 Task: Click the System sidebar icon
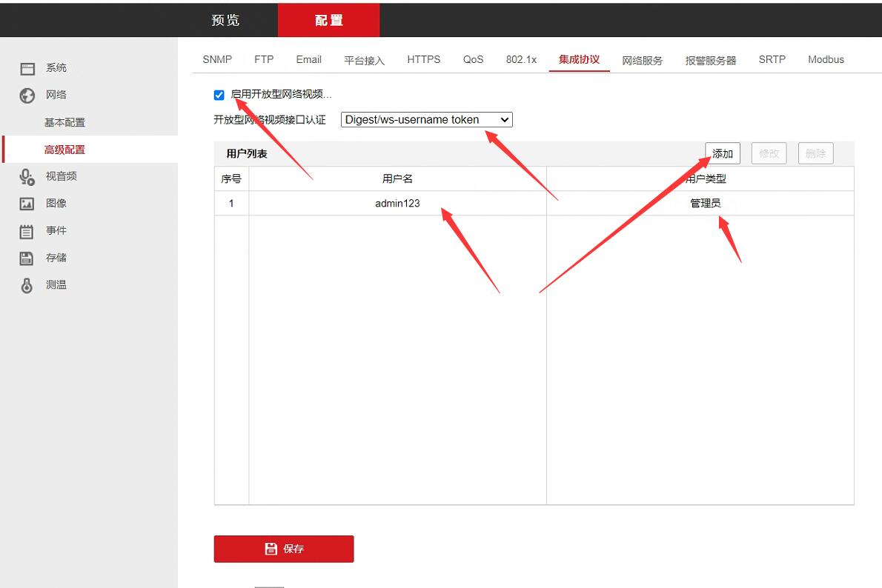(x=27, y=68)
